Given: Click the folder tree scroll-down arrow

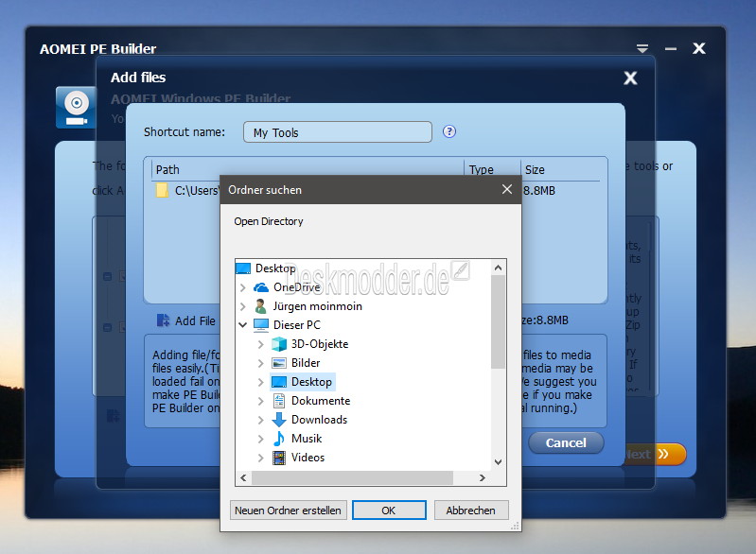Looking at the screenshot, I should coord(498,462).
